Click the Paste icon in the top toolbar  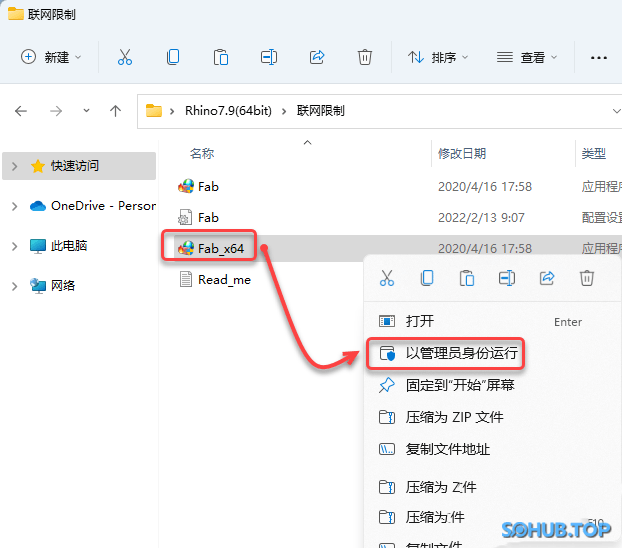tap(221, 57)
